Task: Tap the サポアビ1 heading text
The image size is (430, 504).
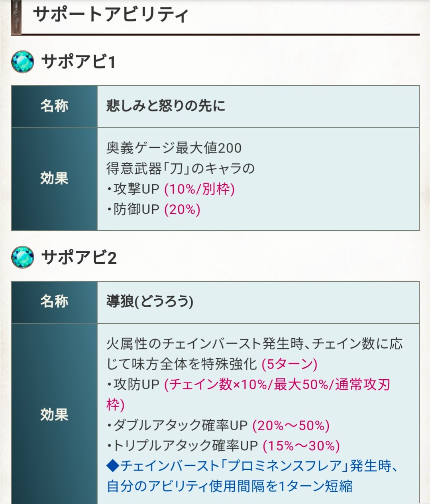Action: click(x=79, y=62)
